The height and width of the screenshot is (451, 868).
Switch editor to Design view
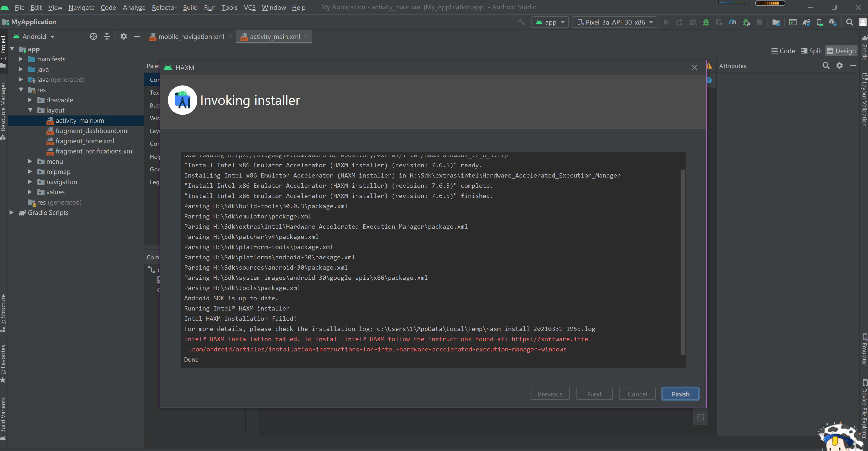click(x=841, y=51)
